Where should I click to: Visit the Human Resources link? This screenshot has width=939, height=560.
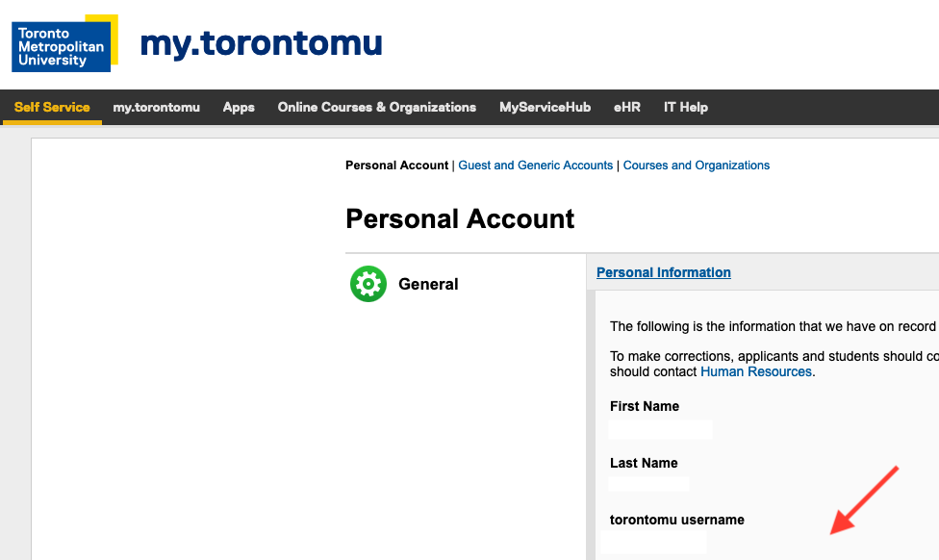(x=756, y=371)
